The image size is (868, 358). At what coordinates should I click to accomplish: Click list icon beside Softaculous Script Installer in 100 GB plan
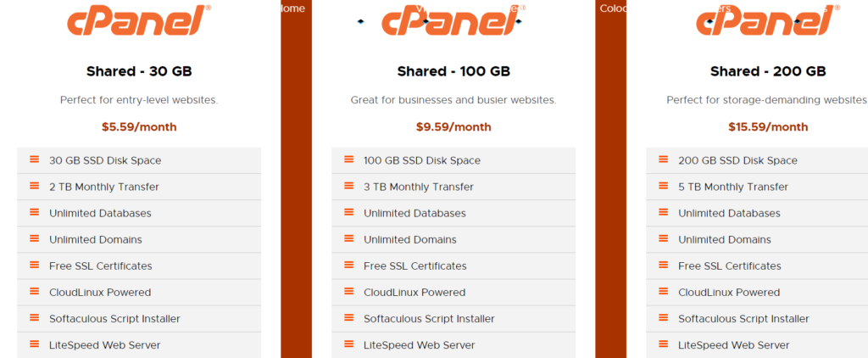[x=348, y=318]
